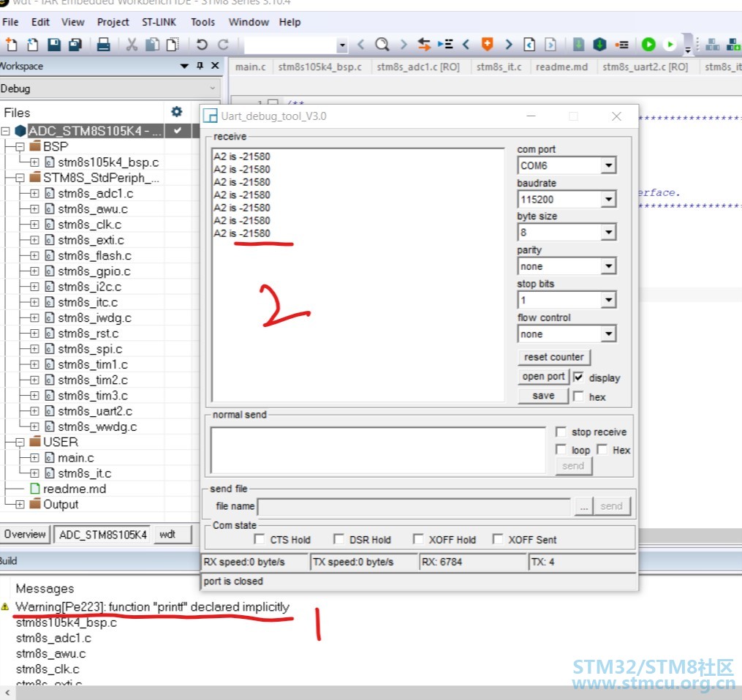Toggle XOFF Sent checkbox
The height and width of the screenshot is (700, 742).
tap(497, 539)
